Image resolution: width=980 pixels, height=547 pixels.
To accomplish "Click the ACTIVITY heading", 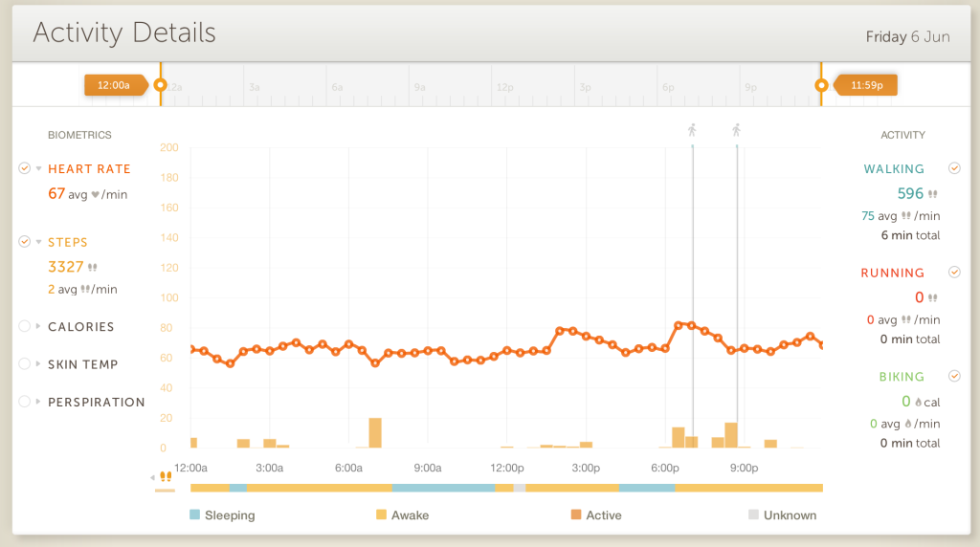I will point(902,135).
